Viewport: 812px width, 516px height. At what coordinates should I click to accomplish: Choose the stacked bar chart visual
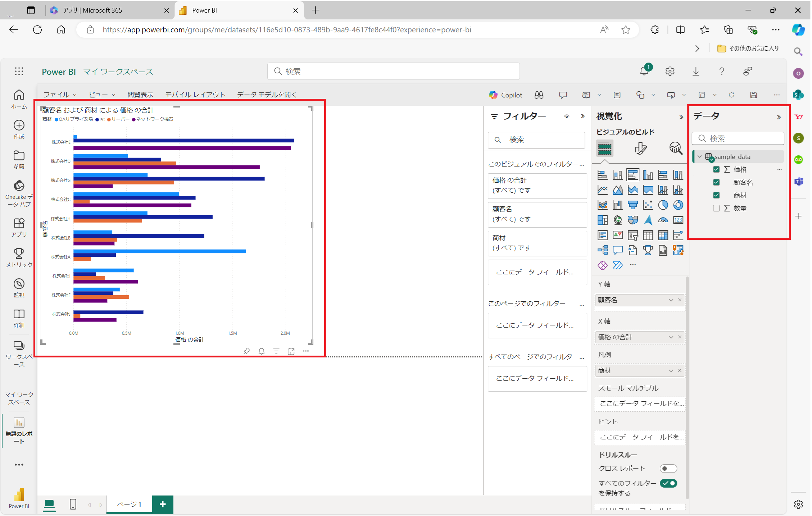(602, 175)
